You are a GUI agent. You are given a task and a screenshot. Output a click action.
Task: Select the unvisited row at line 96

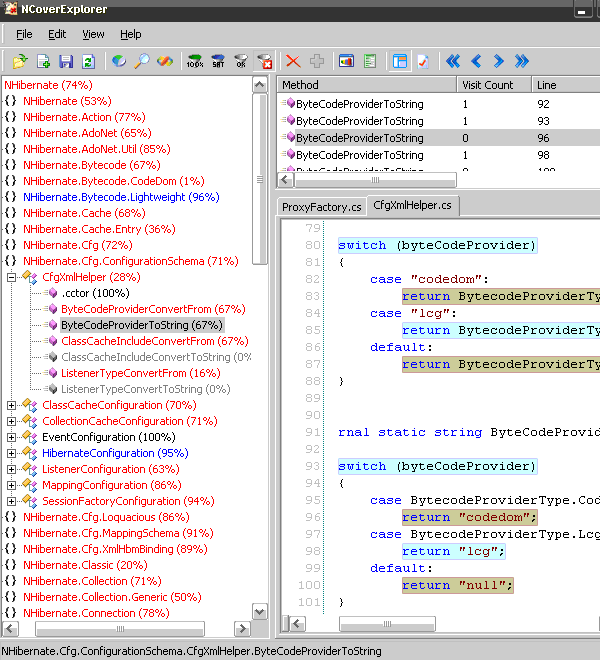(x=440, y=138)
